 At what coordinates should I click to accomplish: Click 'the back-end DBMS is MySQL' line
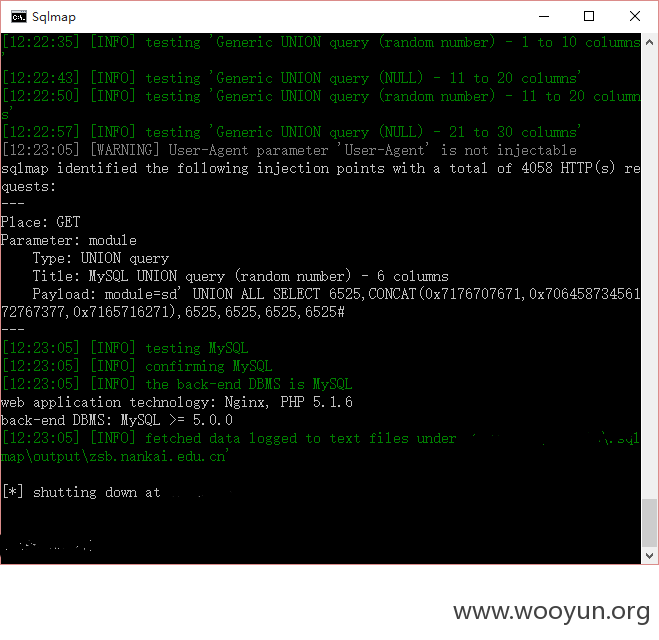(x=177, y=384)
